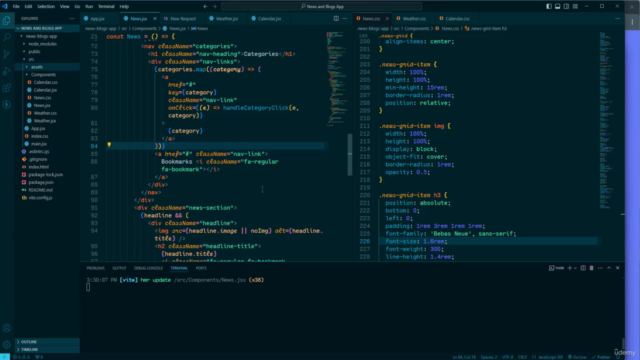Click the Components breadcrumb in left editor

click(x=144, y=29)
